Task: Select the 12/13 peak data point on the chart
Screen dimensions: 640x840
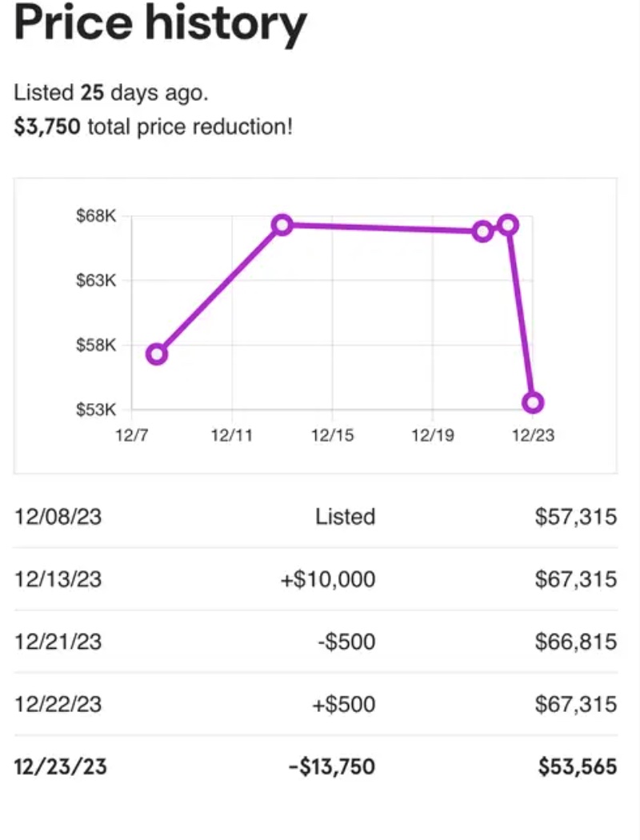Action: point(282,225)
